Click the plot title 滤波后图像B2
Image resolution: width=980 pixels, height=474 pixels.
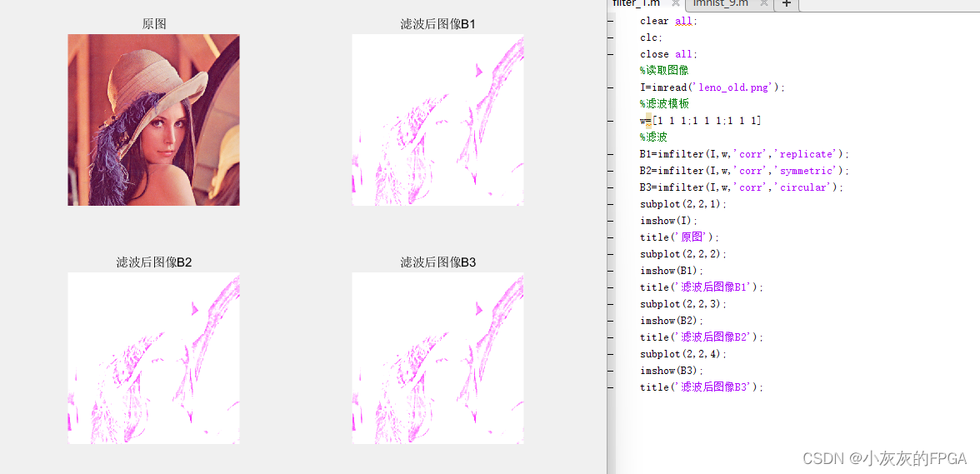pos(153,263)
